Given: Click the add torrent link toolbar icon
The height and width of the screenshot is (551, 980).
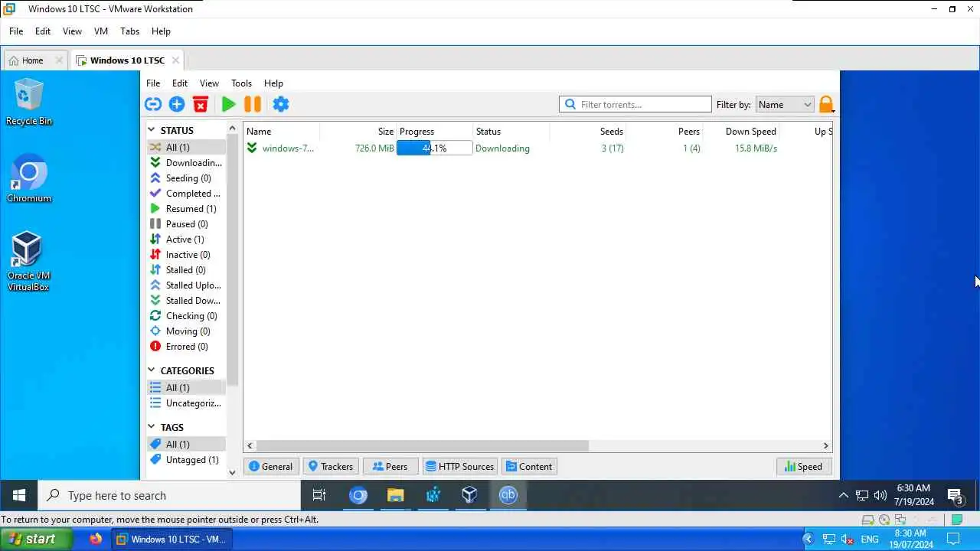Looking at the screenshot, I should pos(152,104).
